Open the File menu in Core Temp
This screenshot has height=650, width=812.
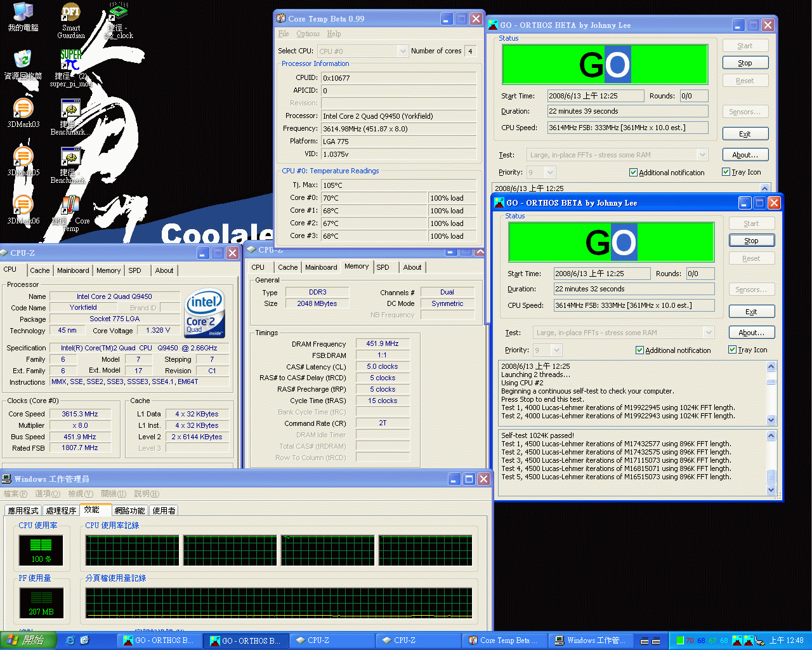coord(284,34)
